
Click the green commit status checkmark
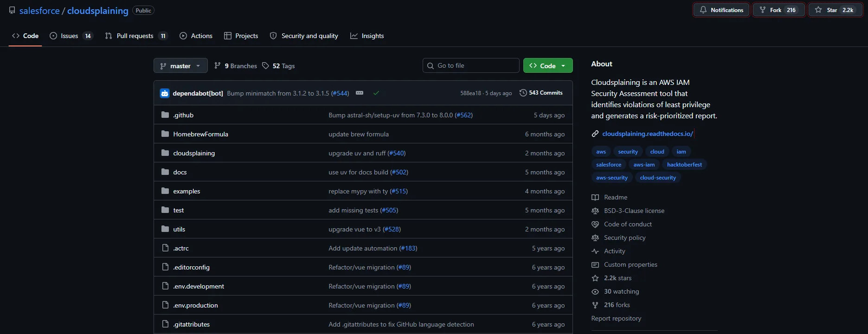(x=376, y=93)
